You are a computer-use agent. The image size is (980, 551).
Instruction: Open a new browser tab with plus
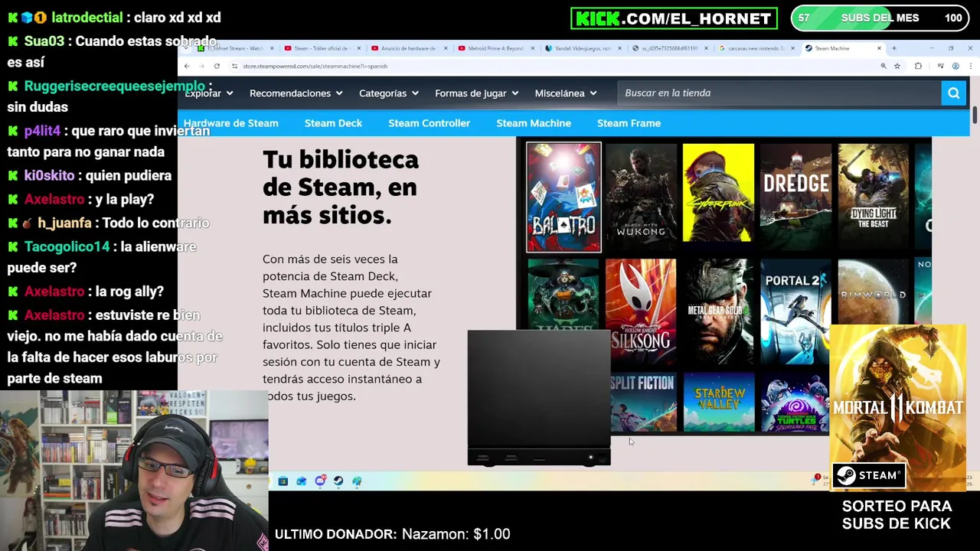(894, 48)
